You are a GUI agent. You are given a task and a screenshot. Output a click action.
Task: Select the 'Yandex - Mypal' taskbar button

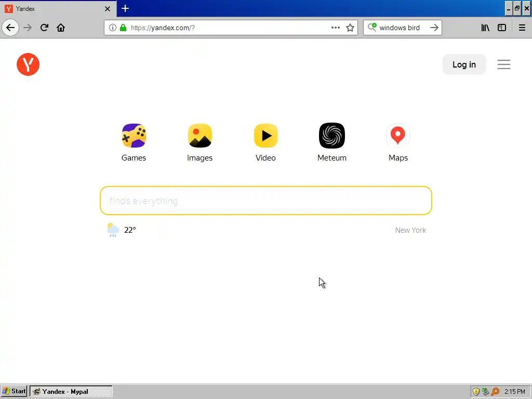click(71, 391)
